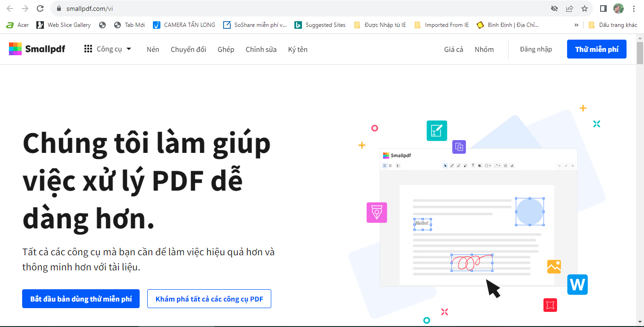Image resolution: width=644 pixels, height=327 pixels.
Task: Click the Đăng nhập login link
Action: tap(536, 49)
